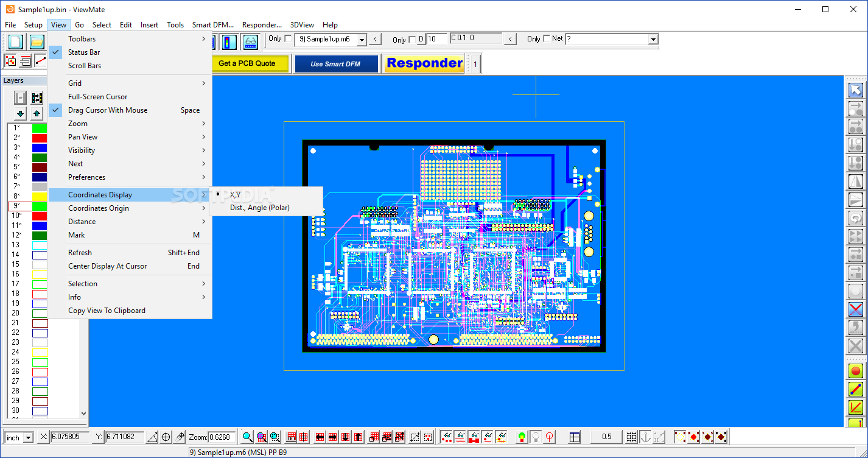Select the arrow pointer tool in right toolbar
The height and width of the screenshot is (458, 868).
[x=856, y=90]
